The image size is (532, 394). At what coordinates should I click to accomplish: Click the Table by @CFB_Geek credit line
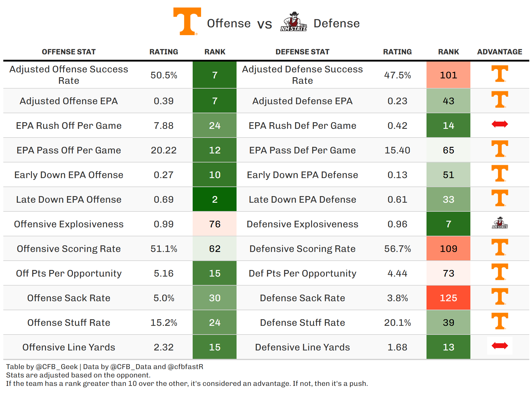(x=105, y=367)
